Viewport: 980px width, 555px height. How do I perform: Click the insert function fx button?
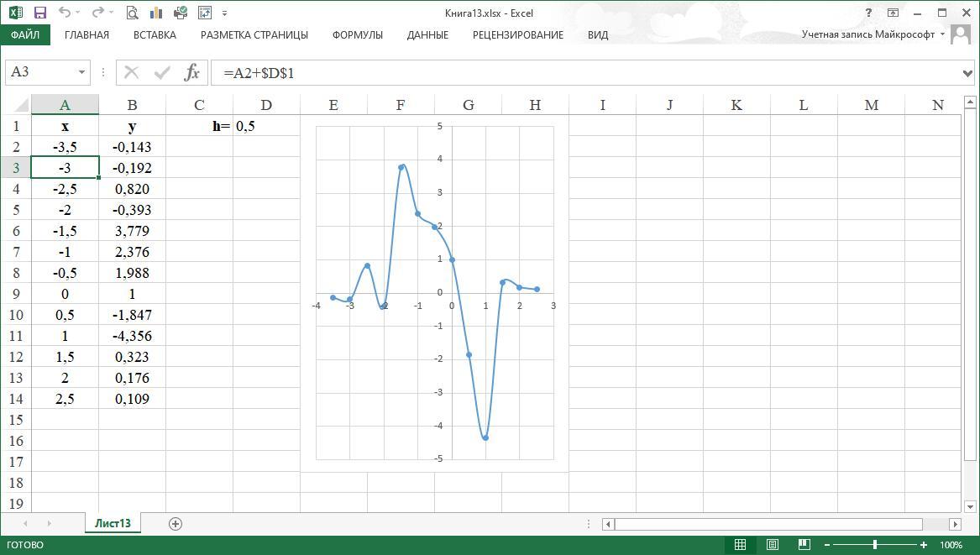click(192, 72)
